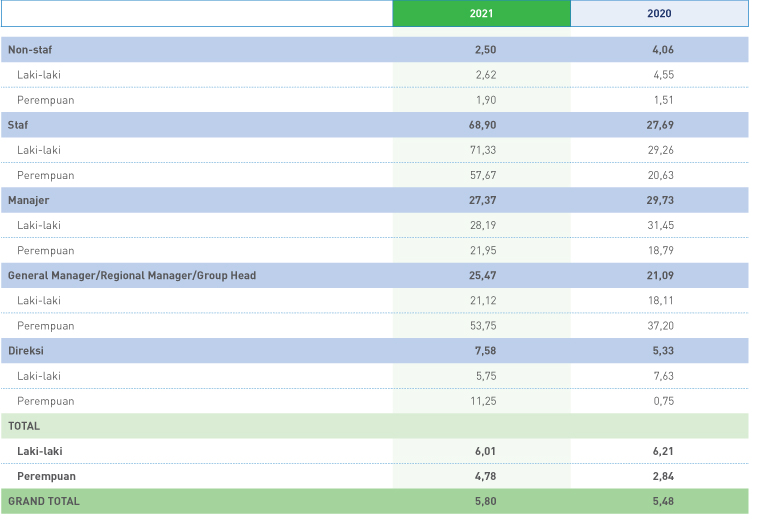The height and width of the screenshot is (527, 757).
Task: Select total Perempuan 2020 value 2,84
Action: [x=663, y=476]
